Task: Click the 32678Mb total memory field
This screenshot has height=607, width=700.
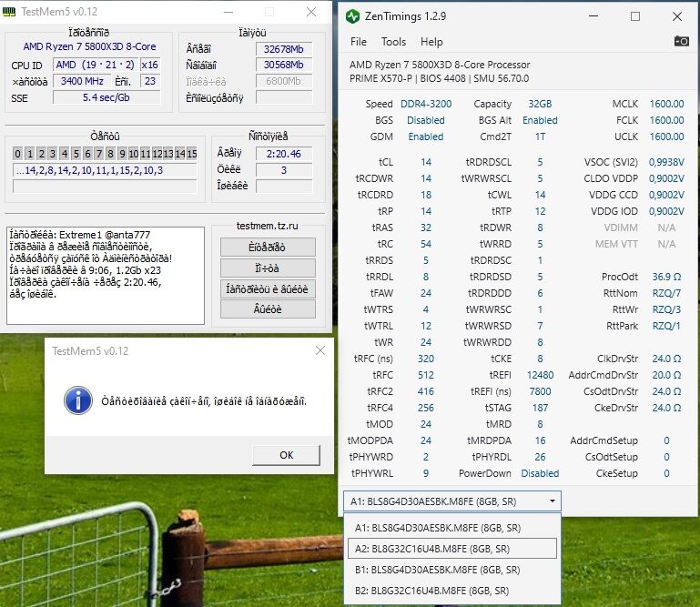Action: coord(284,49)
